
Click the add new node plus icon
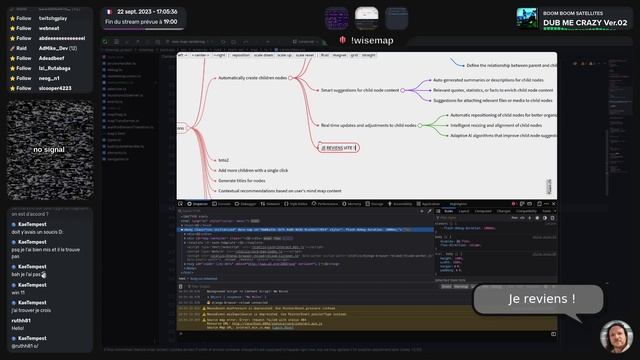point(422,211)
